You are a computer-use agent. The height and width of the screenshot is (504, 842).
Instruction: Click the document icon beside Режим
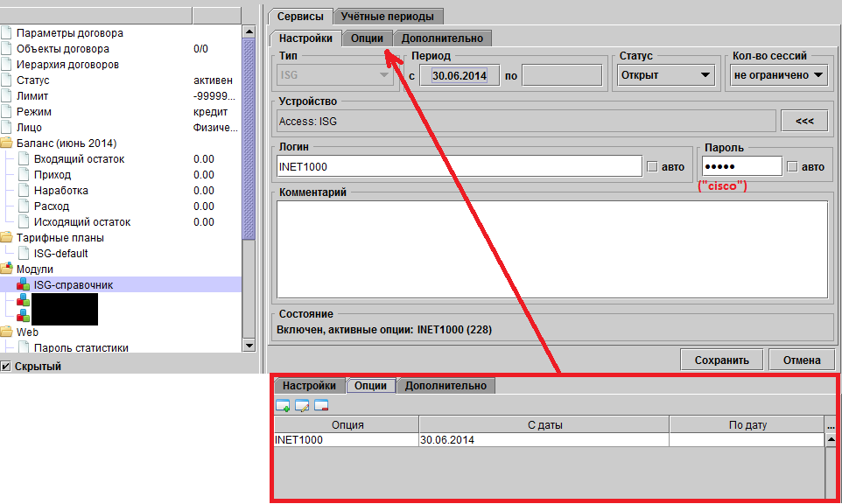(6, 112)
